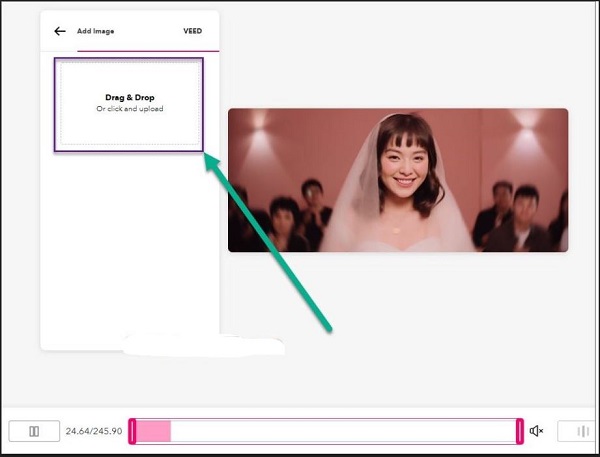
Task: Click the Drag & Drop upload box
Action: 129,104
